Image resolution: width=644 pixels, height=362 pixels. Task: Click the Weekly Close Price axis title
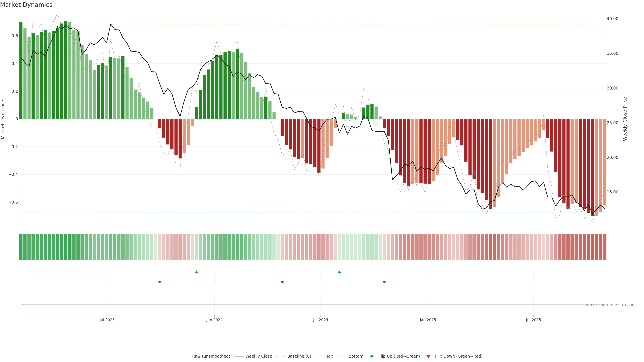coord(625,119)
